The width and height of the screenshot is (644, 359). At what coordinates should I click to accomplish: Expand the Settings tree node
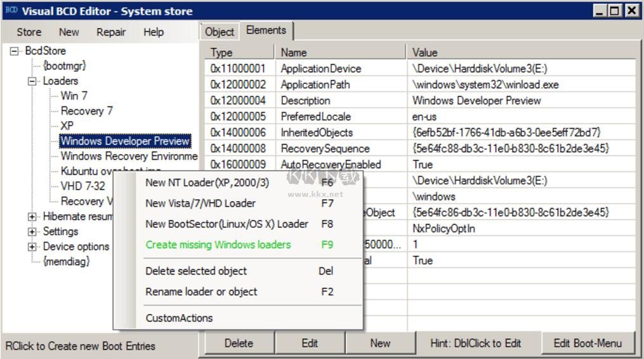[x=32, y=232]
